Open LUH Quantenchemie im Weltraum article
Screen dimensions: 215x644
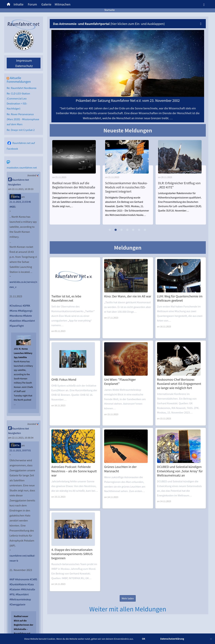(x=180, y=298)
